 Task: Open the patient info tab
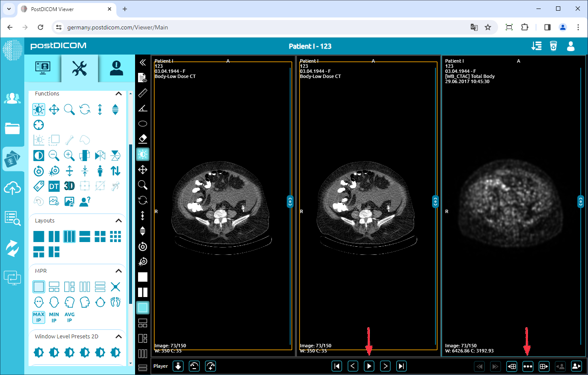click(116, 68)
